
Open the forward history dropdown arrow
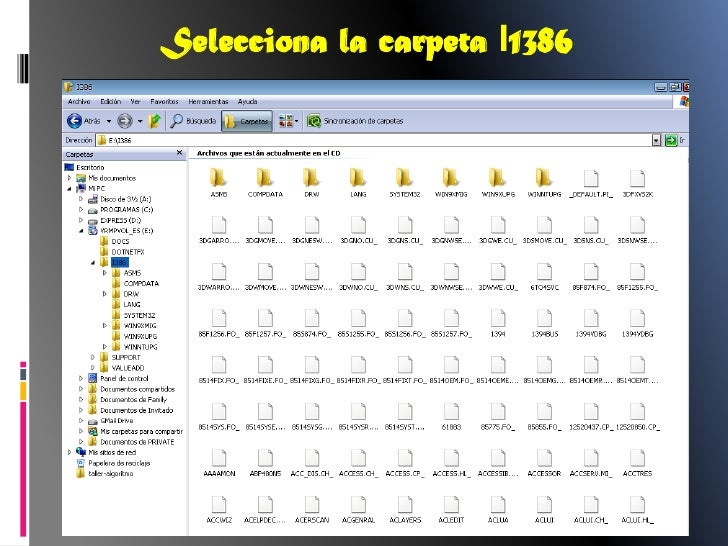tap(140, 122)
